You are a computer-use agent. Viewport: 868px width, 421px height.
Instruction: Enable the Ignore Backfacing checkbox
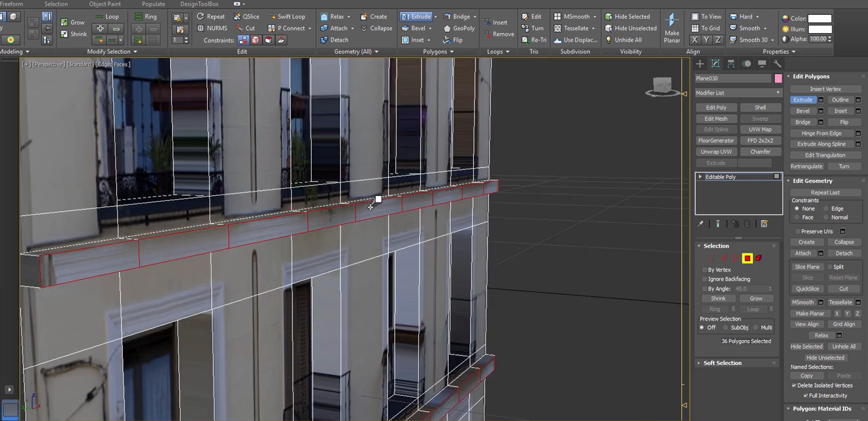[705, 279]
